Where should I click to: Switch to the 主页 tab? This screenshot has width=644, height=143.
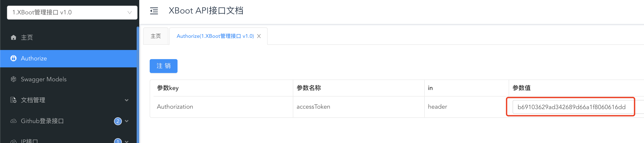(156, 36)
